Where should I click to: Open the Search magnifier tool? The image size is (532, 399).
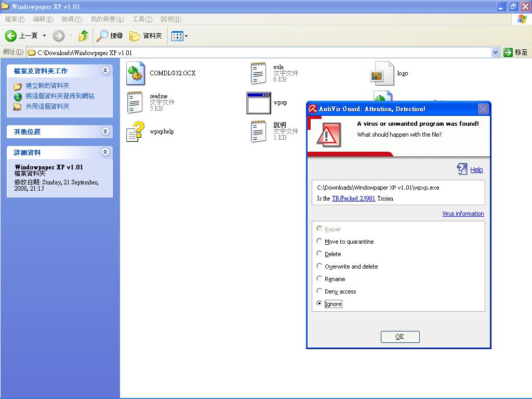(102, 36)
